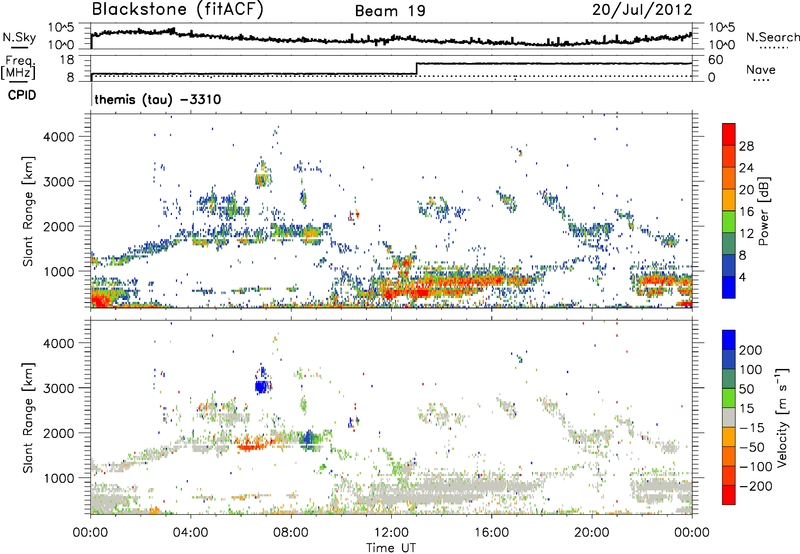Click the '60' Nave axis value
Viewport: 800px width, 554px height.
715,60
